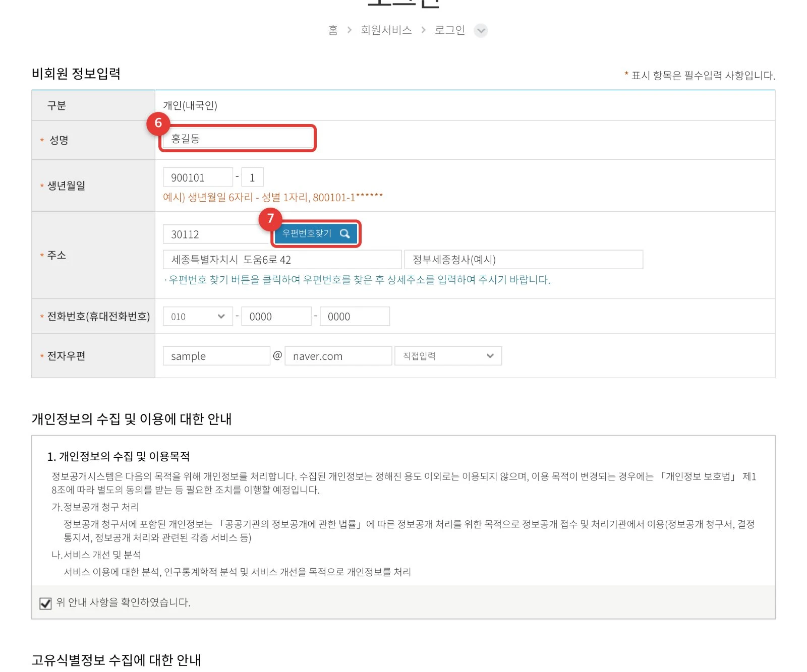Click the 개인(내국인) category text
The height and width of the screenshot is (672, 807).
(x=190, y=105)
